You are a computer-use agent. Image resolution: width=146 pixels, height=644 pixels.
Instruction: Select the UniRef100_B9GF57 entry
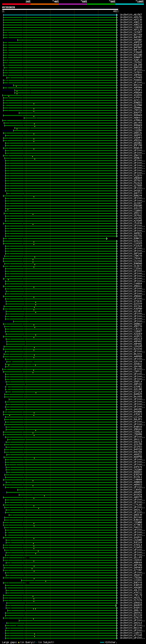131,113
